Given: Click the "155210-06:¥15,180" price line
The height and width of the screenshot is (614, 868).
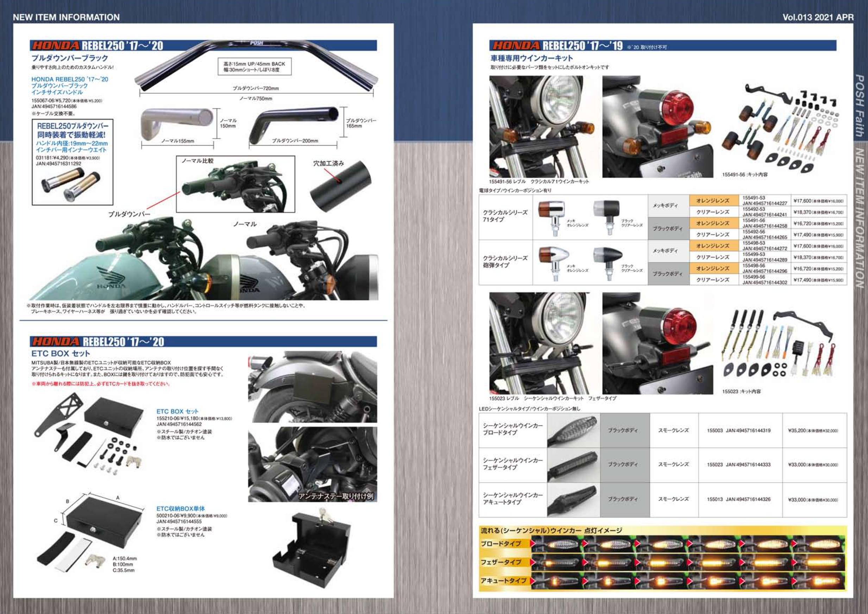Looking at the screenshot, I should pyautogui.click(x=194, y=418).
